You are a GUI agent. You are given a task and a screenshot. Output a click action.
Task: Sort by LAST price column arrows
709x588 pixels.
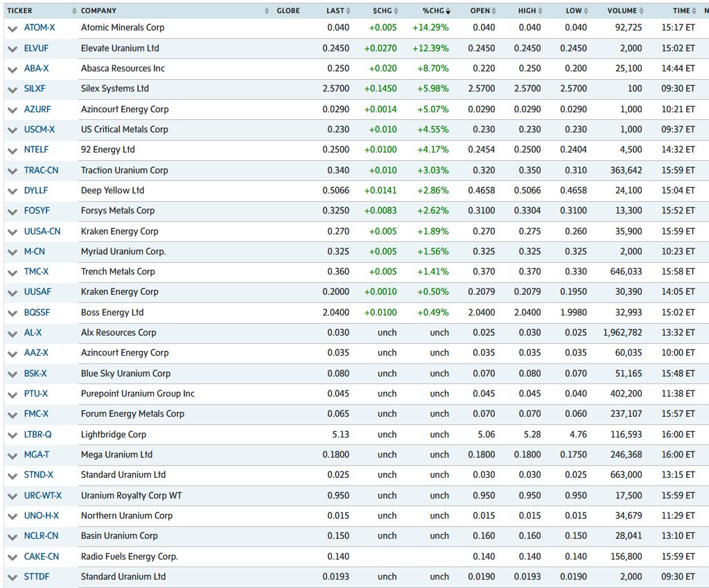[x=348, y=11]
